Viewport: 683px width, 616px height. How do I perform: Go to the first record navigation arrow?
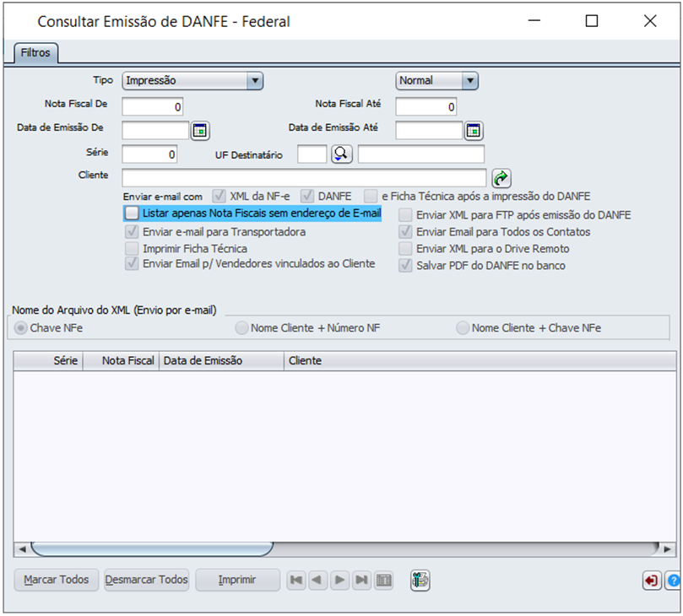pos(295,581)
